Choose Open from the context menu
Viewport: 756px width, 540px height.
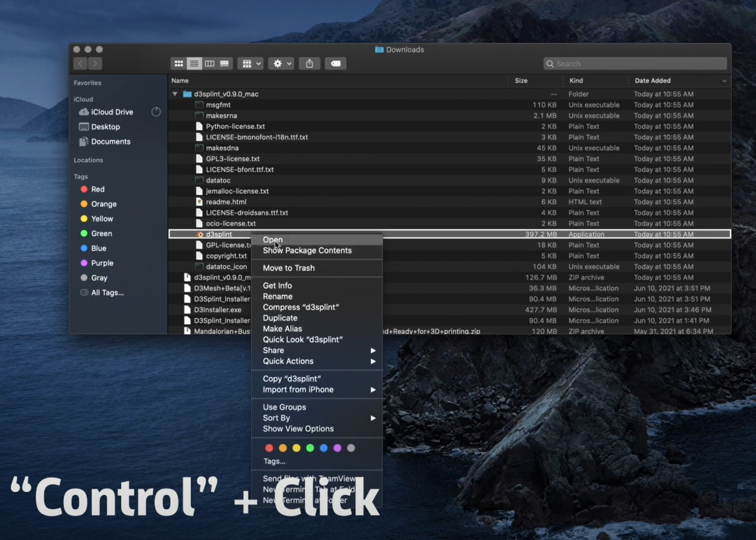pos(317,240)
